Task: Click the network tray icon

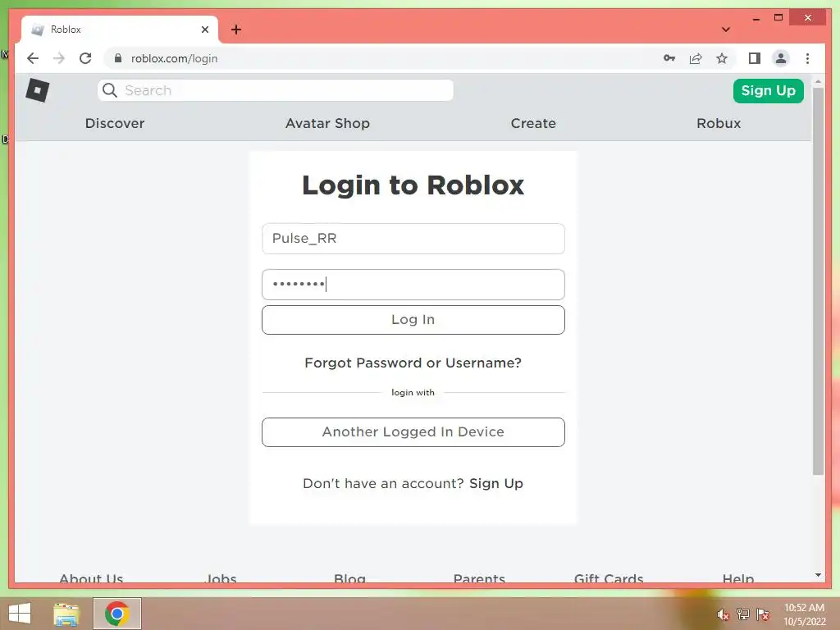Action: [743, 614]
